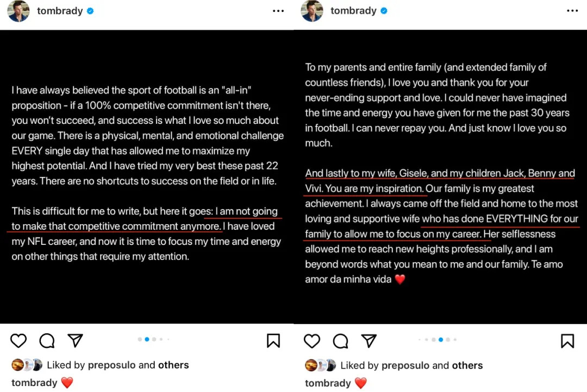Bookmark the left post
The image size is (587, 392).
coord(273,341)
